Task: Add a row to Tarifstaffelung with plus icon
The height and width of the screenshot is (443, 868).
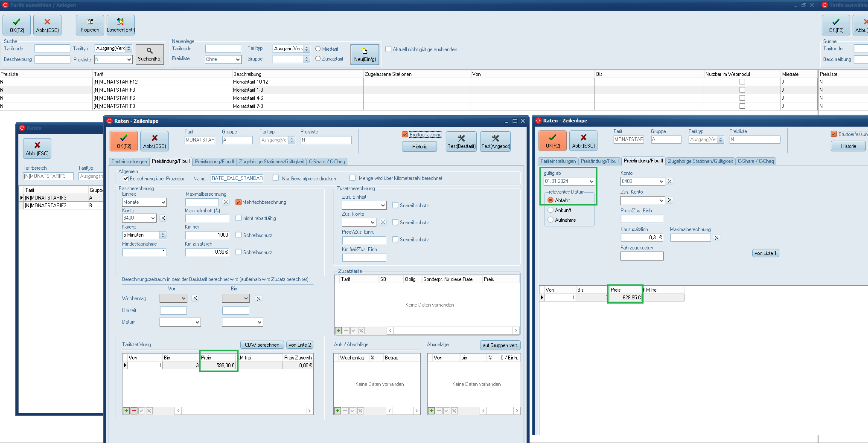Action: [x=126, y=411]
